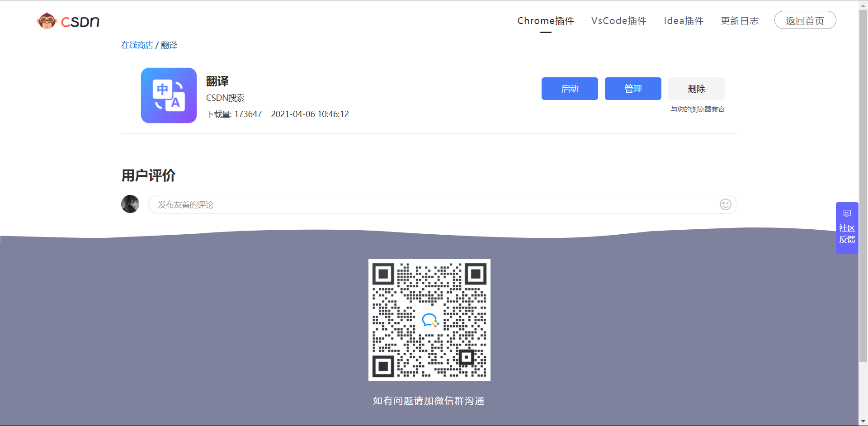
Task: Click the 翻译 plugin app icon
Action: (x=169, y=95)
